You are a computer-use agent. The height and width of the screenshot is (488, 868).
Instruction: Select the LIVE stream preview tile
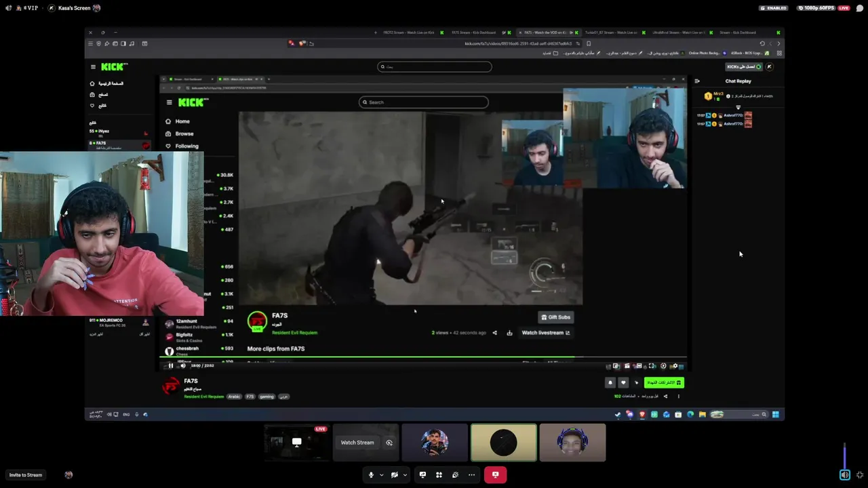coord(296,443)
